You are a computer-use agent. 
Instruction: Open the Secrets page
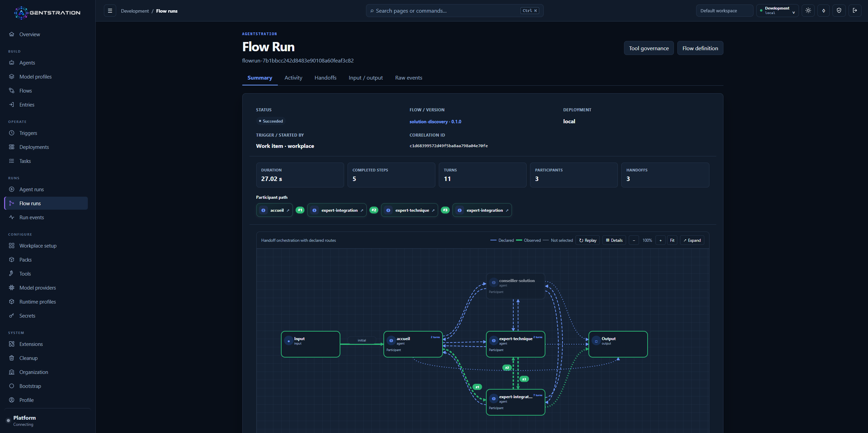click(46, 316)
